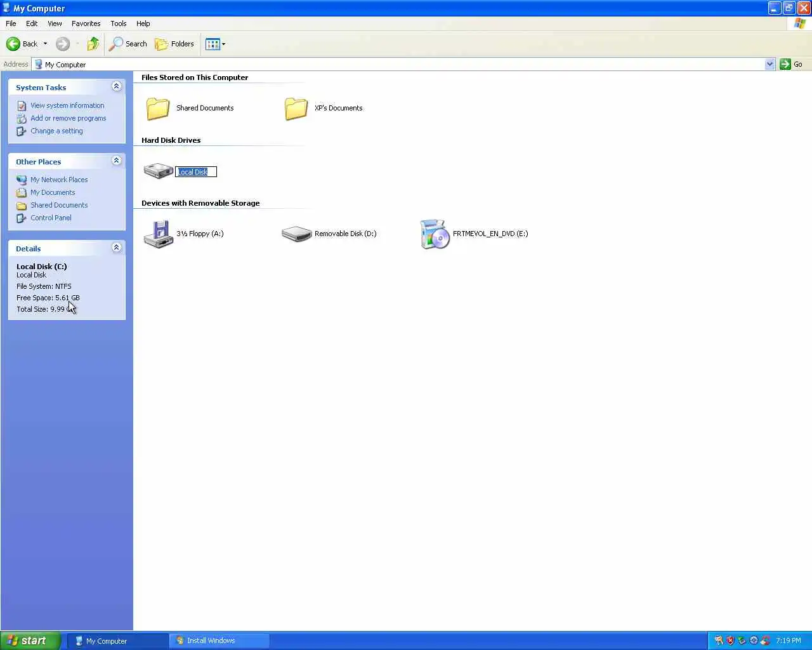Viewport: 812px width, 650px height.
Task: Click Control Panel sidebar icon
Action: click(22, 218)
